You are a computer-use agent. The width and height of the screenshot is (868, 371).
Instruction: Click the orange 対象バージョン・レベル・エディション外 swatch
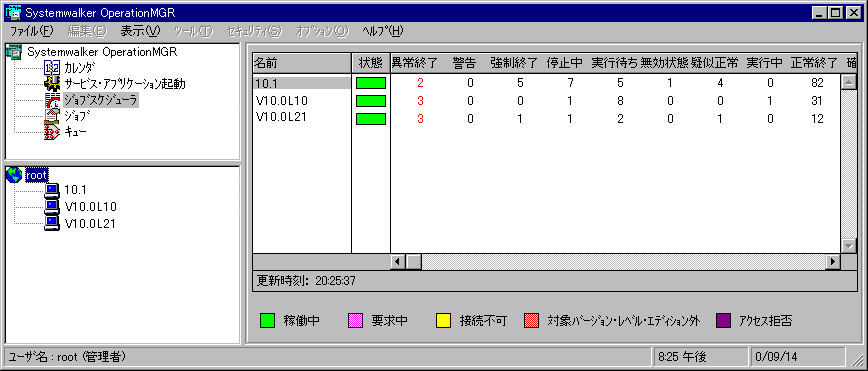click(x=531, y=321)
